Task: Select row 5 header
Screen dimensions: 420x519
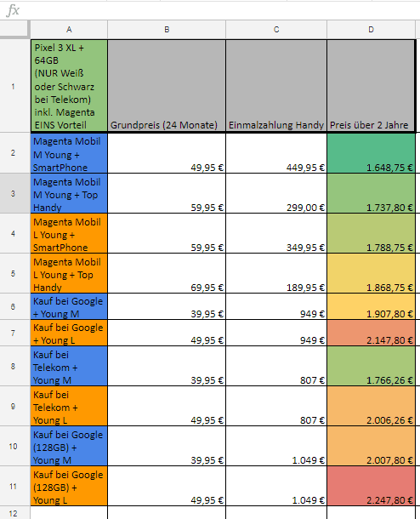Action: [14, 273]
